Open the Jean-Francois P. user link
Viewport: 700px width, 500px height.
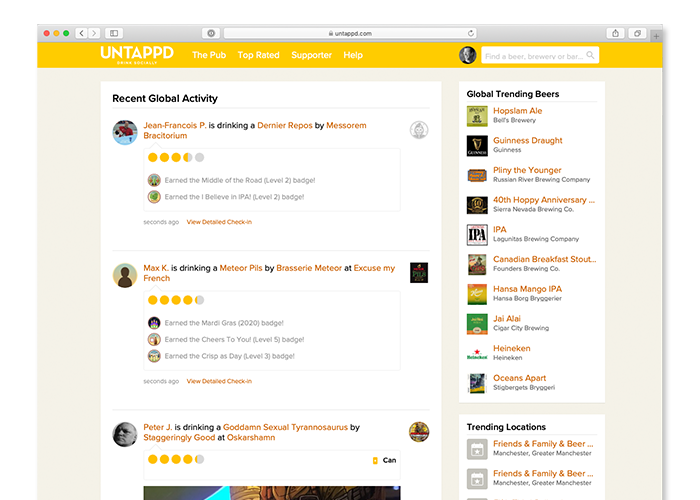(175, 125)
